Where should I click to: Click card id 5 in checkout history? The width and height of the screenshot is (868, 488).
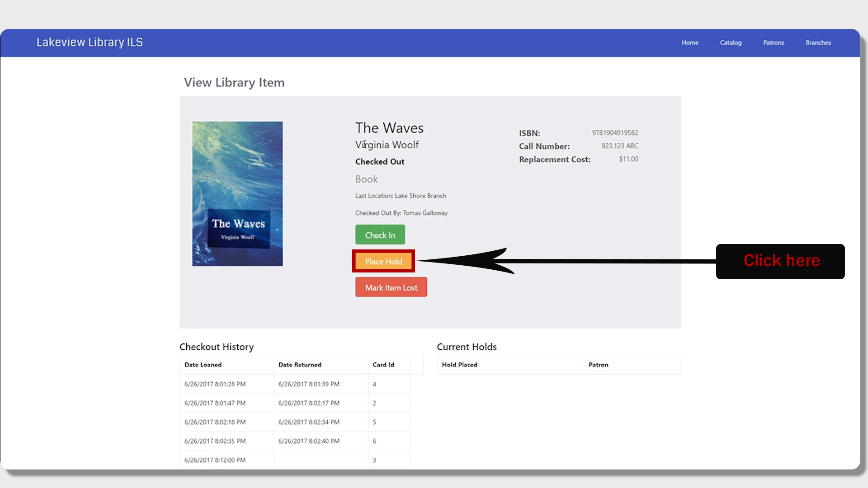tap(374, 422)
